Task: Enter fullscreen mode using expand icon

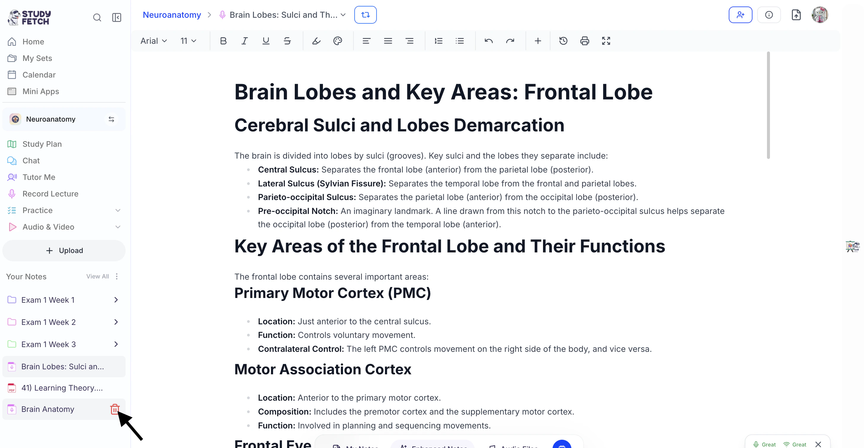Action: pos(606,41)
